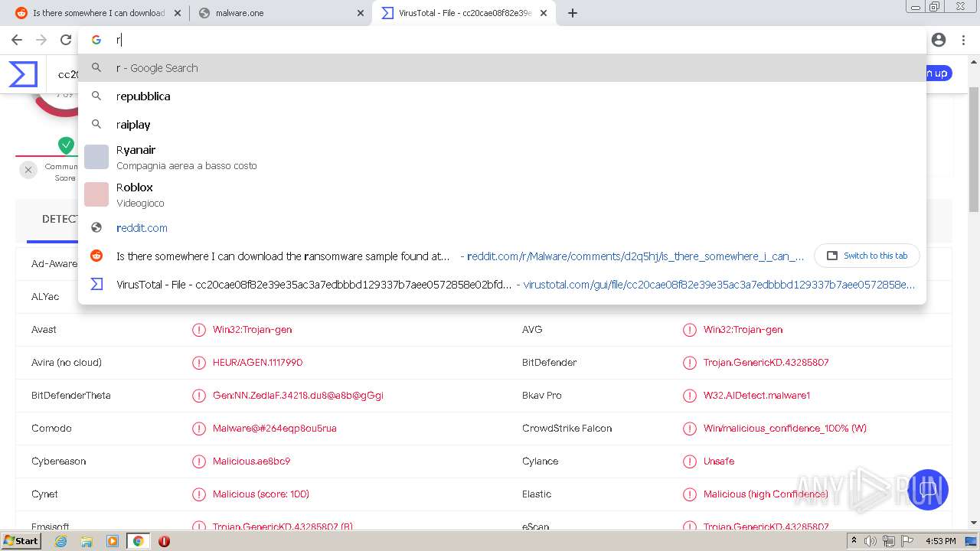Click the Avira detection alert icon
Screen dimensions: 980x551
pos(198,363)
